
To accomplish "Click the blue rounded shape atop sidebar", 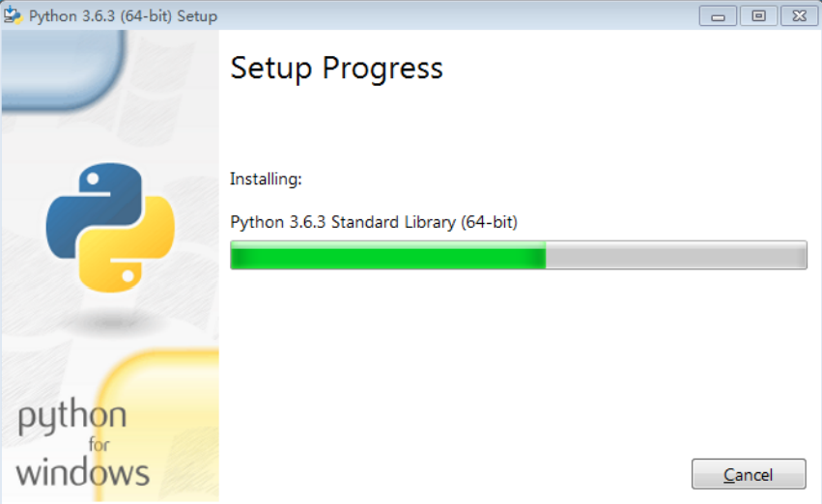I will (x=63, y=70).
